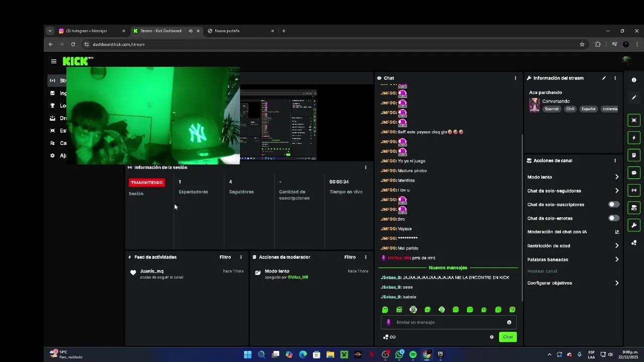644x362 pixels.
Task: Open Filtro in Acciones de moderador
Action: [350, 257]
